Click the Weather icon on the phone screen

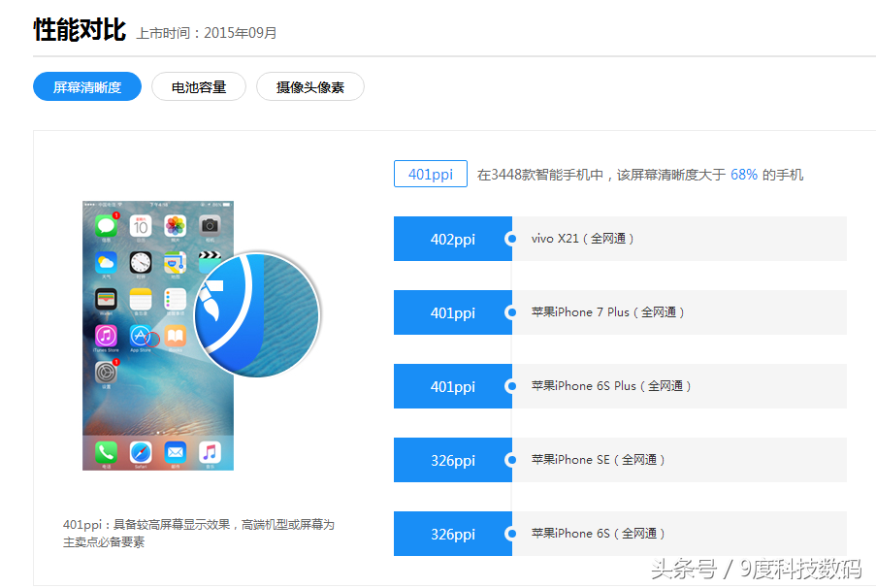(x=106, y=262)
